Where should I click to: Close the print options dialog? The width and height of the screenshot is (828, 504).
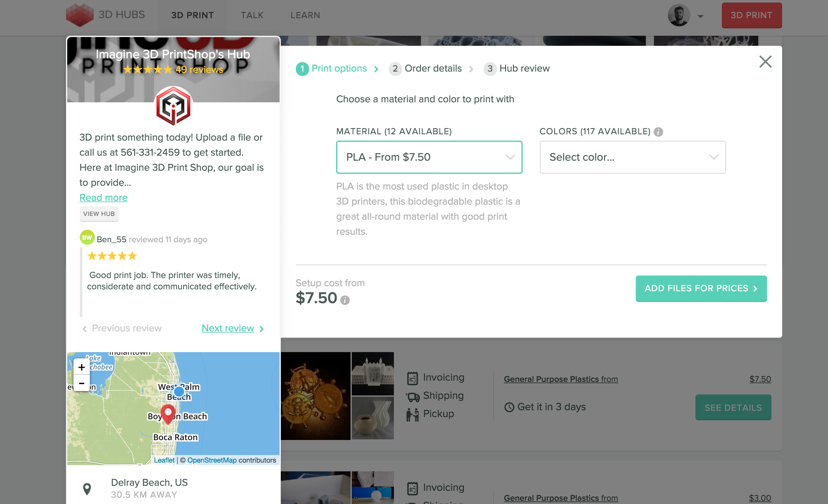(x=765, y=62)
